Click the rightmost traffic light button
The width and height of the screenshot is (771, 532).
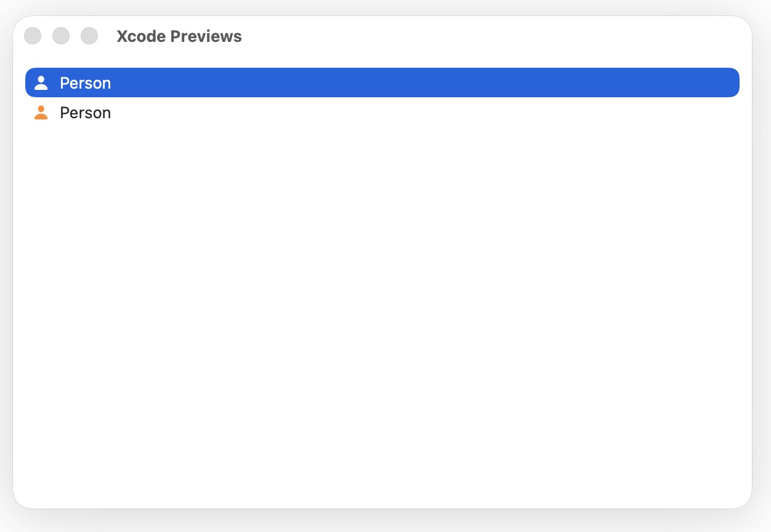coord(89,36)
